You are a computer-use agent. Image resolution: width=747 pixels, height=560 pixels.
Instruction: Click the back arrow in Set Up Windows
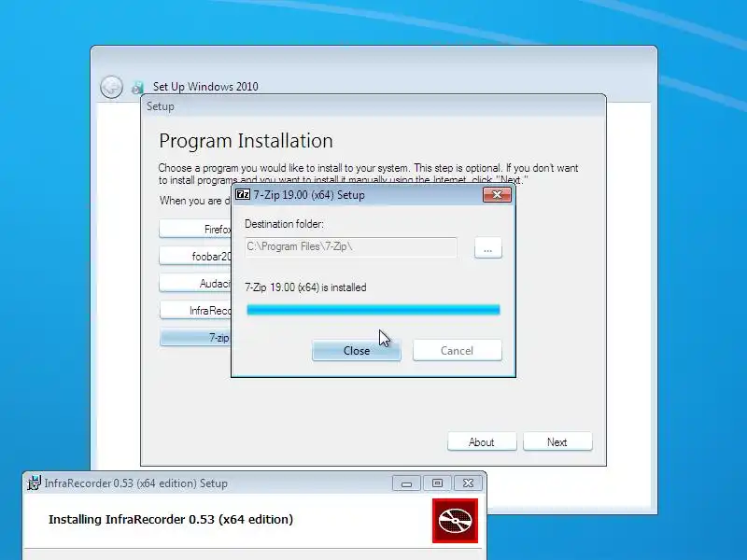(x=111, y=87)
